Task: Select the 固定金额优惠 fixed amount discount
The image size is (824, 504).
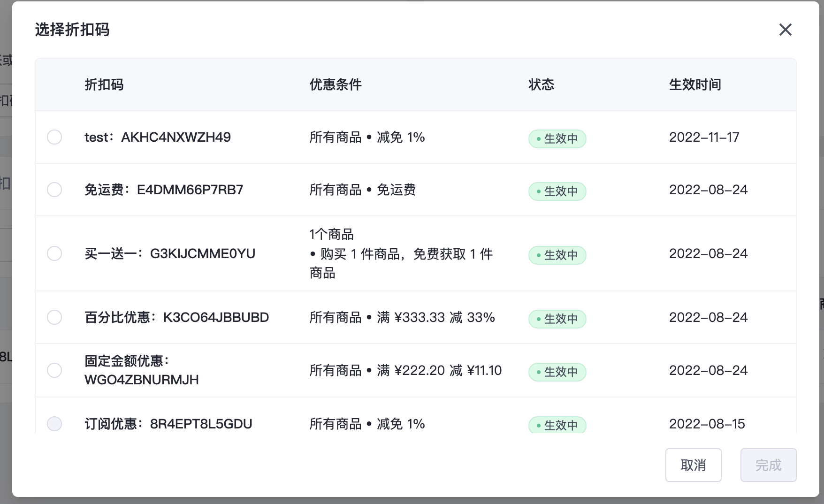Action: (54, 370)
